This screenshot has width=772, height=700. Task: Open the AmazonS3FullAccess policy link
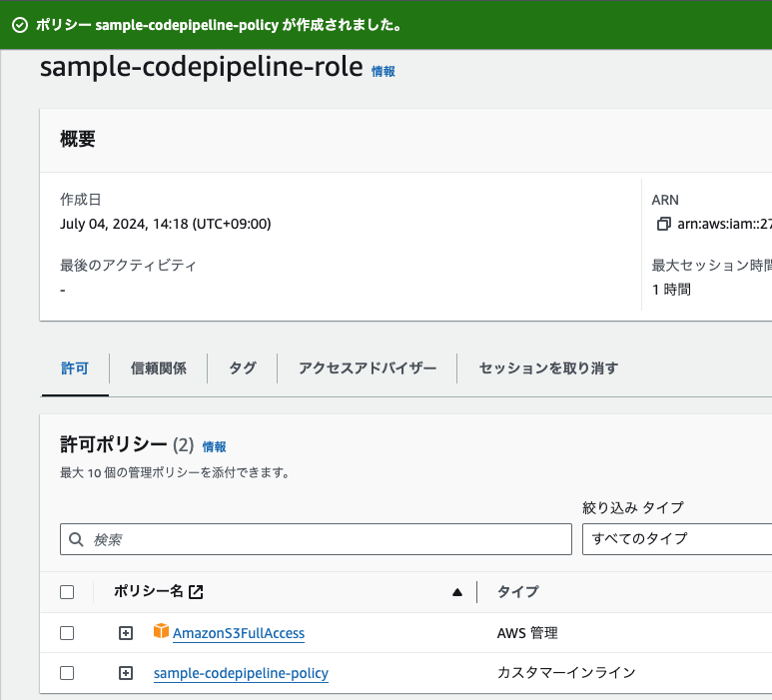coord(239,633)
